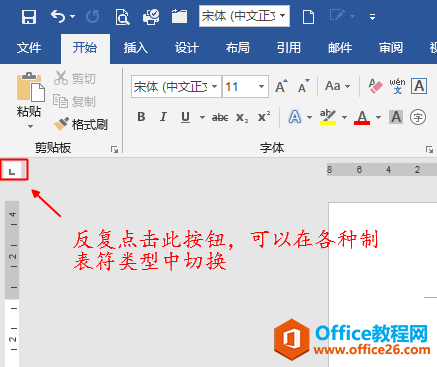Viewport: 437px width, 367px height.
Task: Apply red font color
Action: [x=362, y=117]
